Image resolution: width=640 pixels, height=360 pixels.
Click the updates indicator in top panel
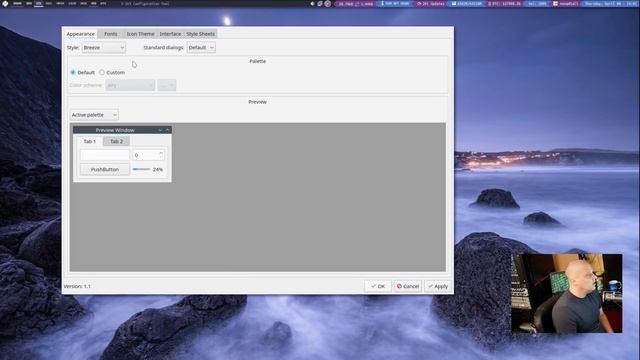click(431, 4)
